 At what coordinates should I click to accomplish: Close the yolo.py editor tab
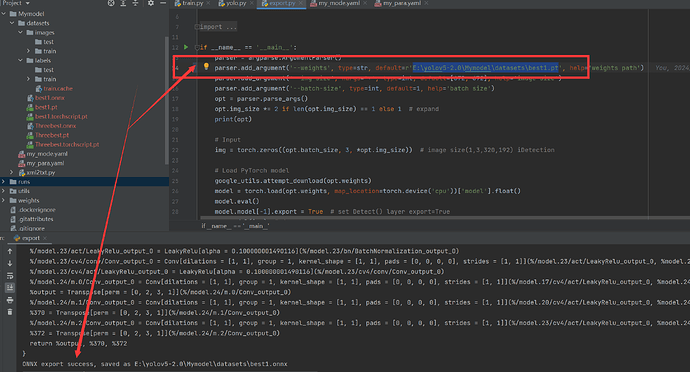(x=251, y=3)
